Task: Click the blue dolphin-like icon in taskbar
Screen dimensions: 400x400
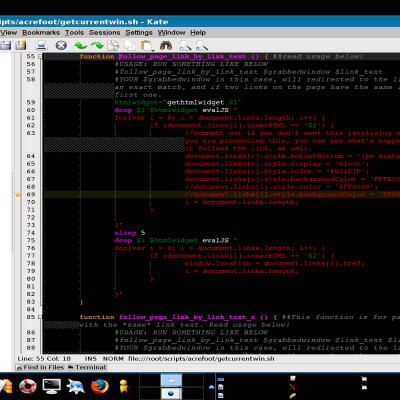Action: pyautogui.click(x=76, y=387)
